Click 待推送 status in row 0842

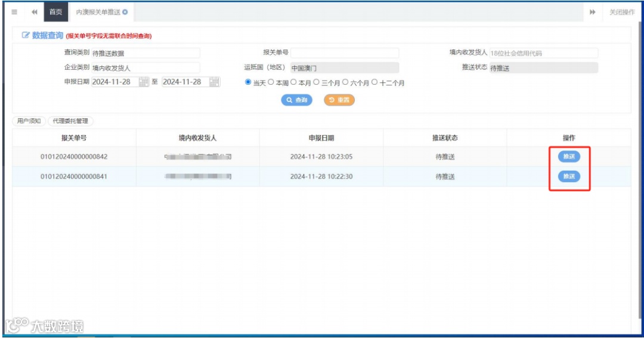pyautogui.click(x=445, y=156)
